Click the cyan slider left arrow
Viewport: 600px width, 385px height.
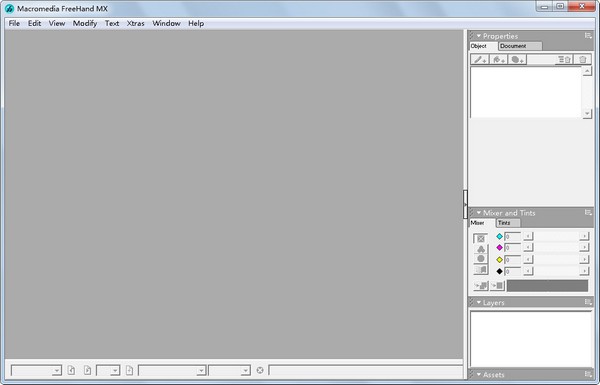pyautogui.click(x=528, y=237)
